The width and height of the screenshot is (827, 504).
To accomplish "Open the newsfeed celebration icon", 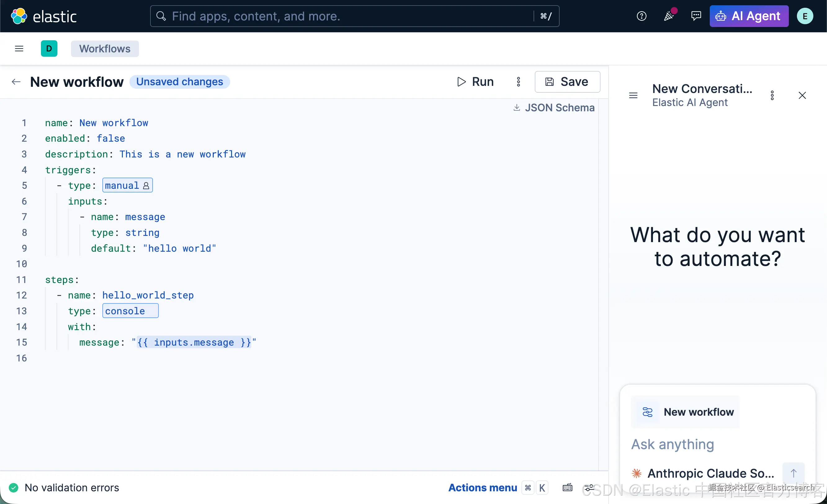I will (669, 16).
